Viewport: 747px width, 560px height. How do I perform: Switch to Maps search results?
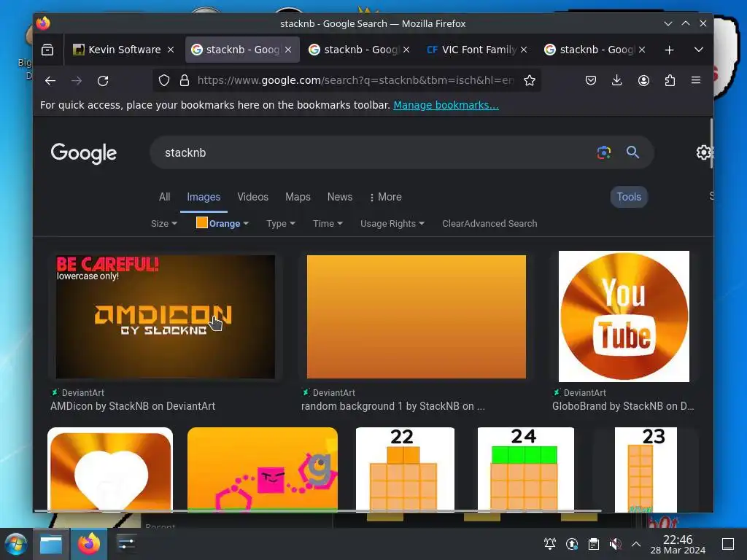298,197
